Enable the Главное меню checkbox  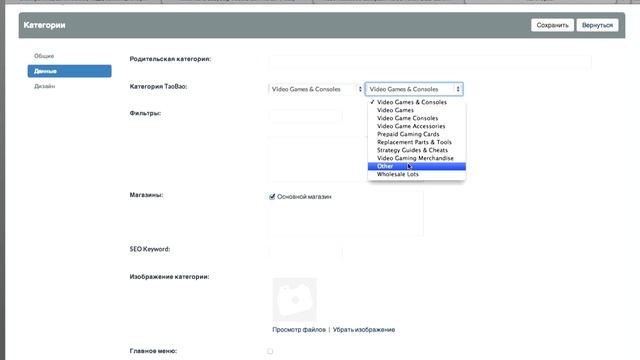[x=270, y=351]
